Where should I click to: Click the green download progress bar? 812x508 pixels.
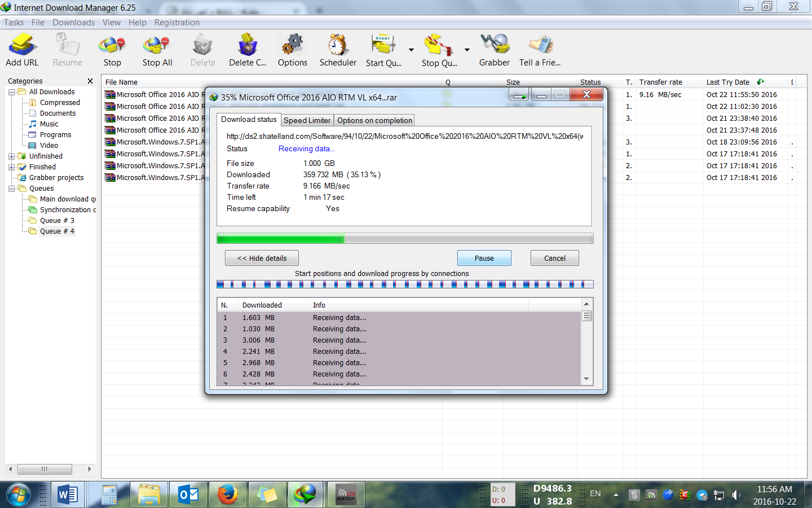pos(405,239)
